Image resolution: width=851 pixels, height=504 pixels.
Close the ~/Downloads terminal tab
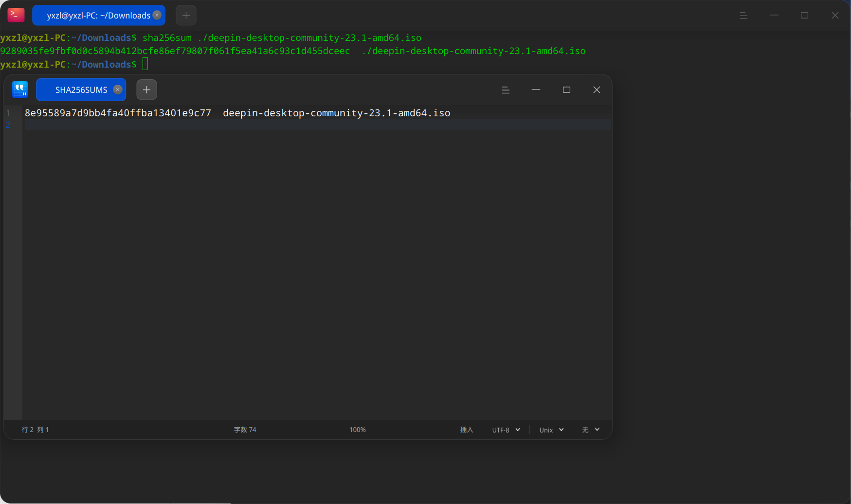pyautogui.click(x=157, y=15)
